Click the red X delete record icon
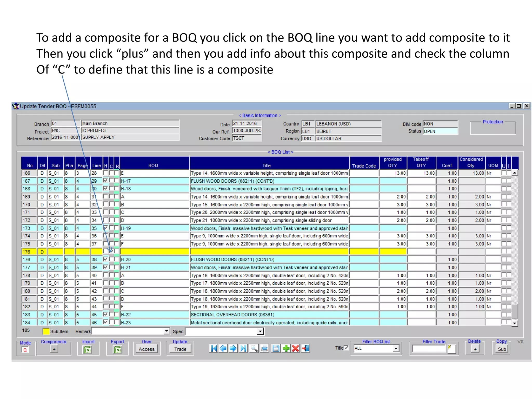The width and height of the screenshot is (532, 399). pyautogui.click(x=296, y=348)
